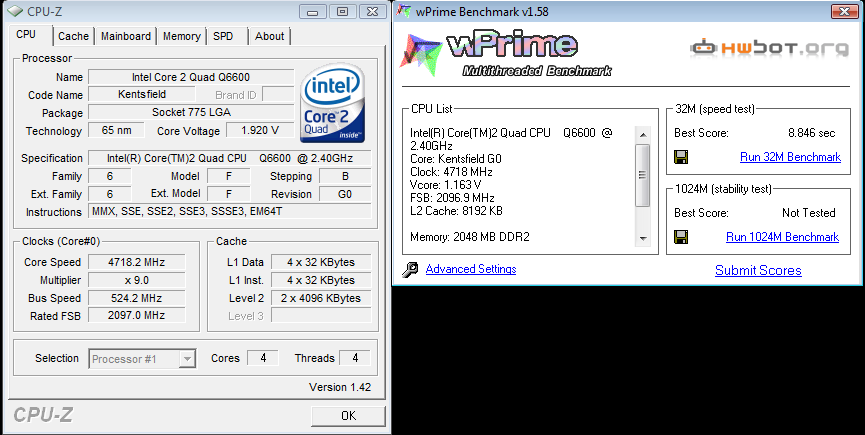Click the processor Name field Intel Core 2 Quad Q6600

pos(191,77)
